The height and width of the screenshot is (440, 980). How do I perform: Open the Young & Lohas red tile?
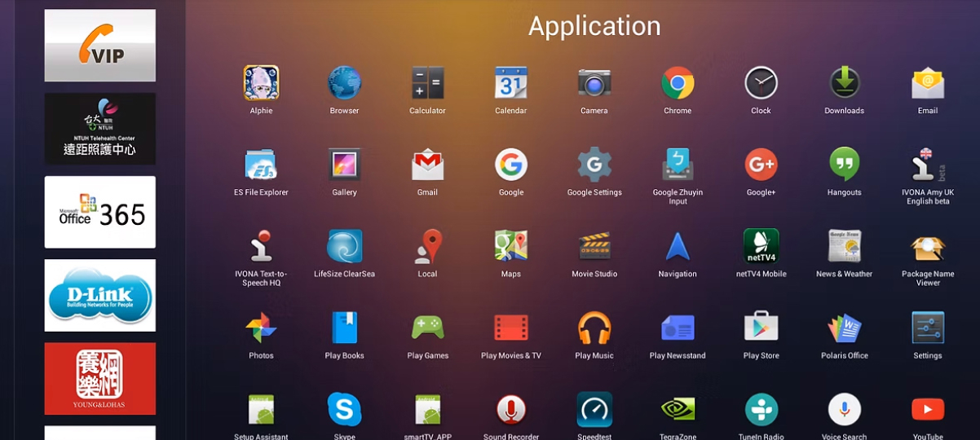point(99,378)
